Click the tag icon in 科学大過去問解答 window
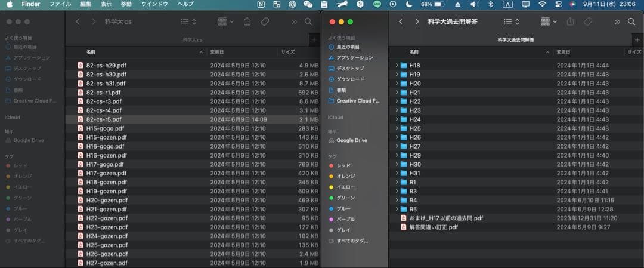 (x=588, y=21)
